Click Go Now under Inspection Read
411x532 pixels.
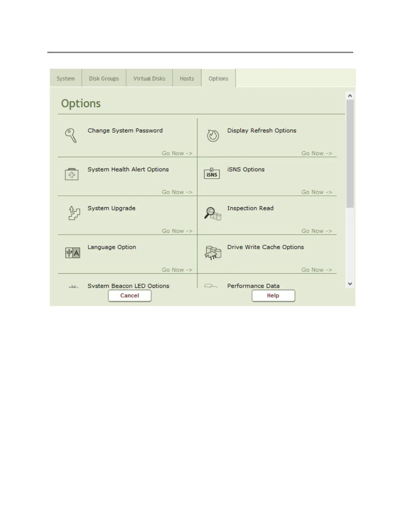[x=317, y=231]
